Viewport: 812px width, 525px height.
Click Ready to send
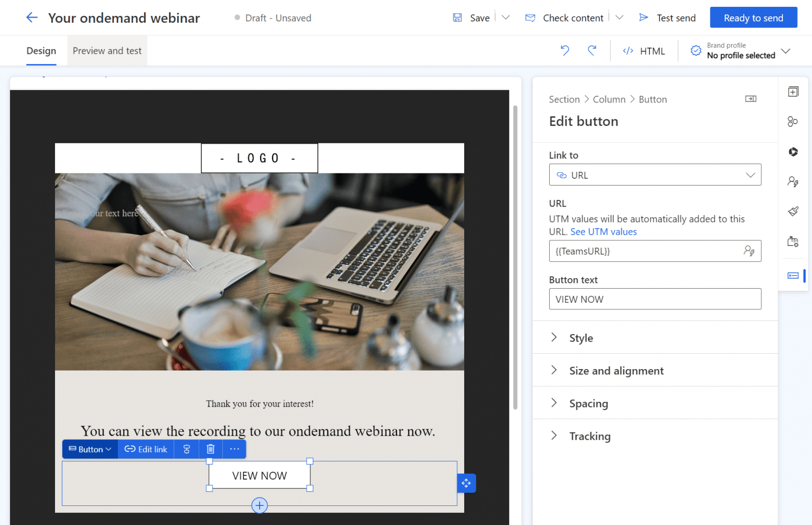(753, 17)
